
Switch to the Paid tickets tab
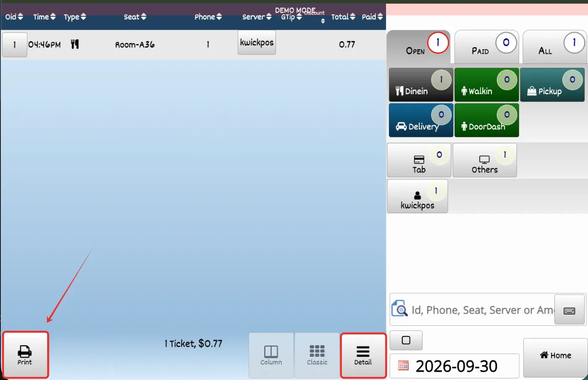coord(486,46)
